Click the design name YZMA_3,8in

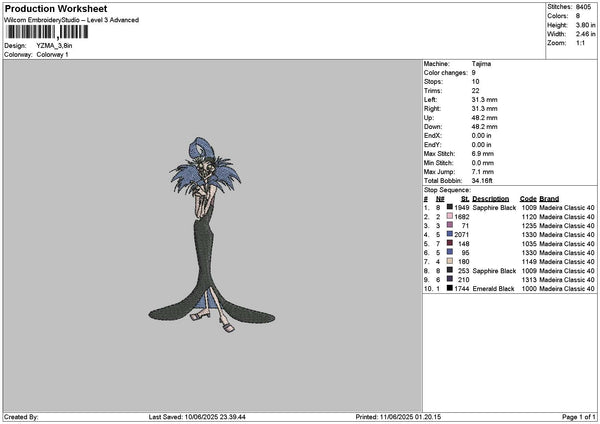[53, 45]
